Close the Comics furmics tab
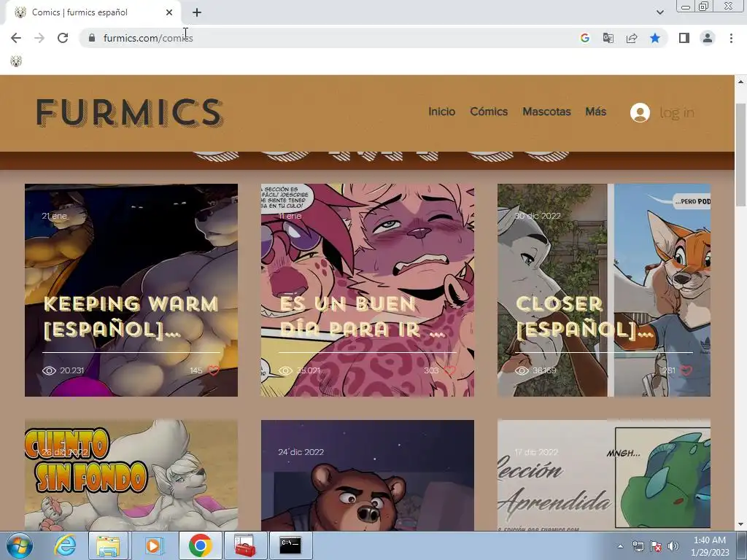 click(169, 12)
